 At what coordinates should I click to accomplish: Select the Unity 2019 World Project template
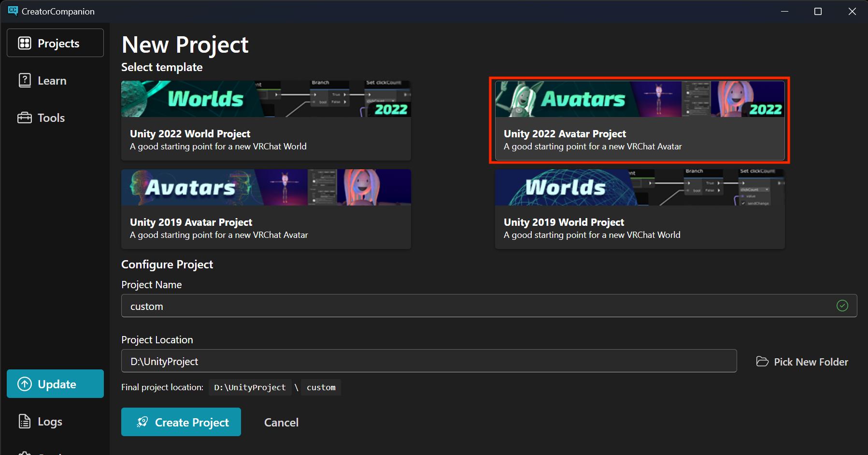tap(640, 209)
